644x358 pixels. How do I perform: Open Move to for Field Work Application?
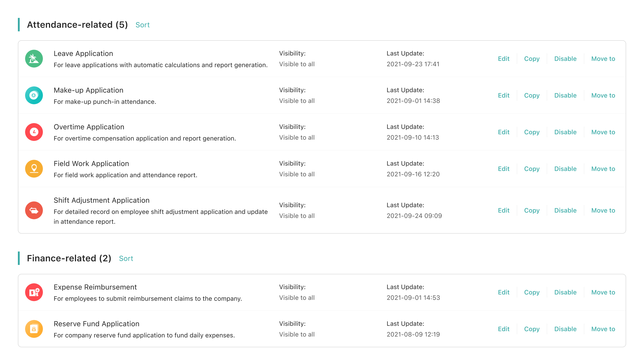pos(603,169)
